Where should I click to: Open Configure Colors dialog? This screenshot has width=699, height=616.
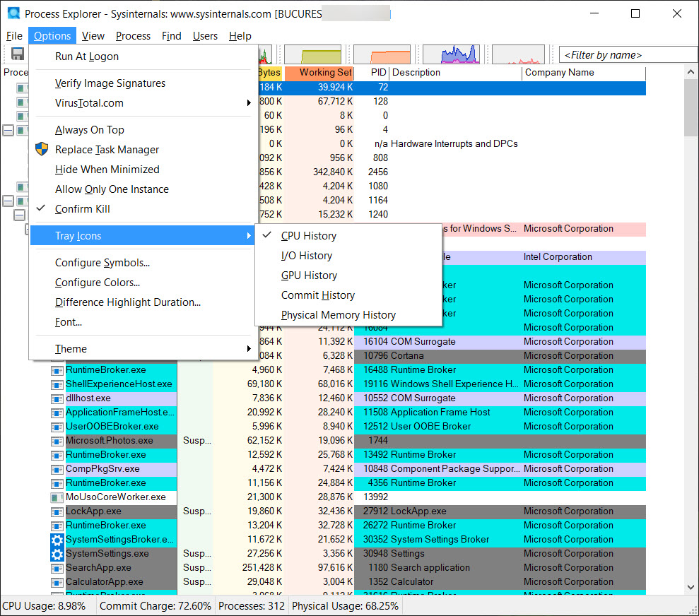click(143, 283)
